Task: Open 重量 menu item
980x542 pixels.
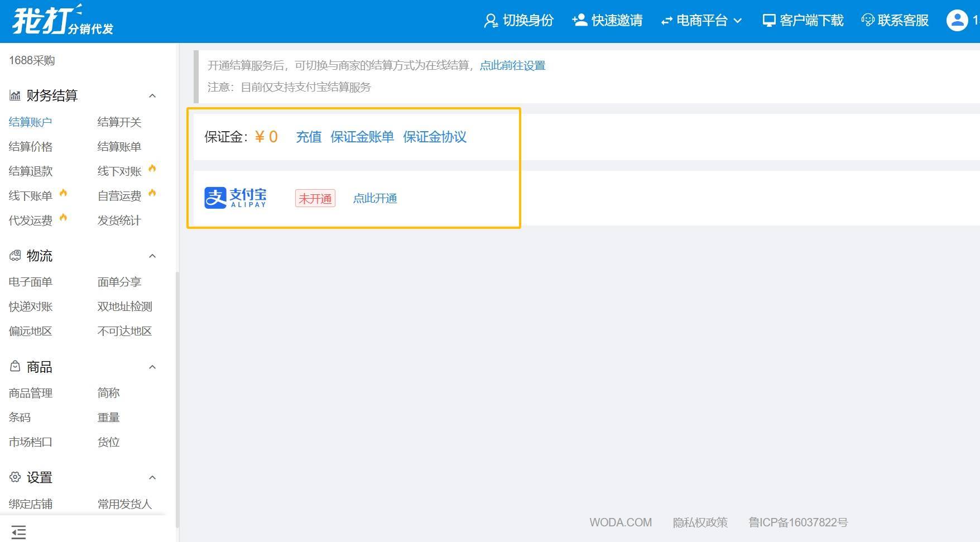Action: click(108, 418)
